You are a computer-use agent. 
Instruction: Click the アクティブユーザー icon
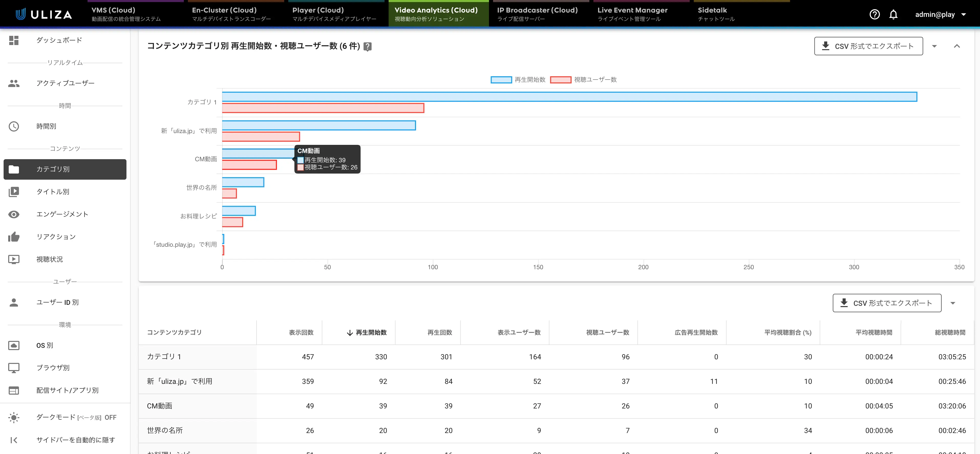tap(15, 83)
